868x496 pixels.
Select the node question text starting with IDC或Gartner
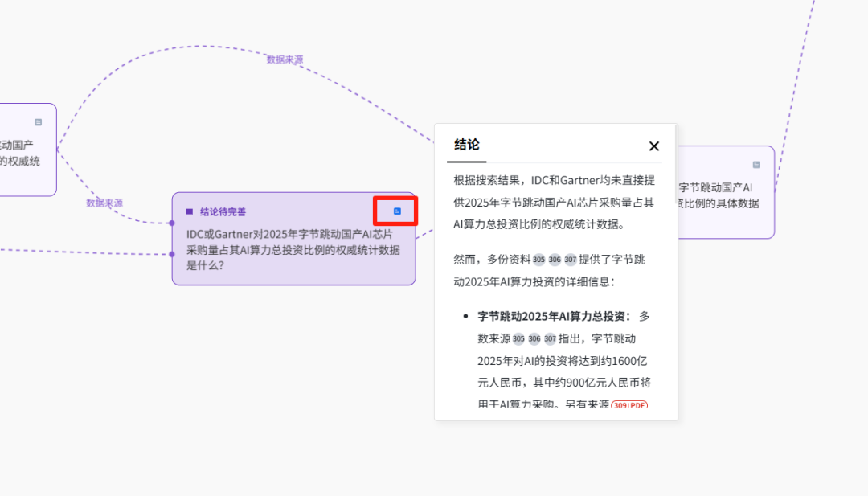[293, 250]
